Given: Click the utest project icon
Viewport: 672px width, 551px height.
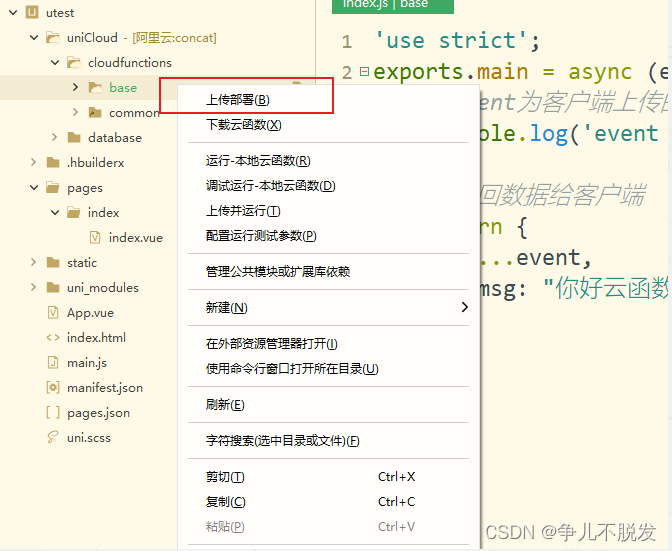Looking at the screenshot, I should 32,12.
